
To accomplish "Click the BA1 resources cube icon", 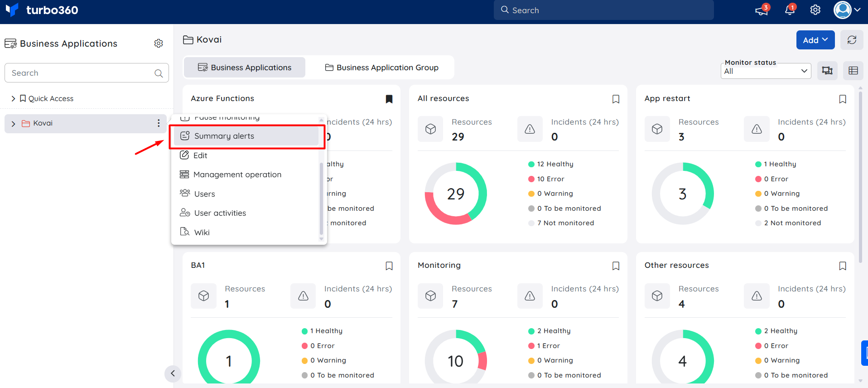I will tap(203, 296).
